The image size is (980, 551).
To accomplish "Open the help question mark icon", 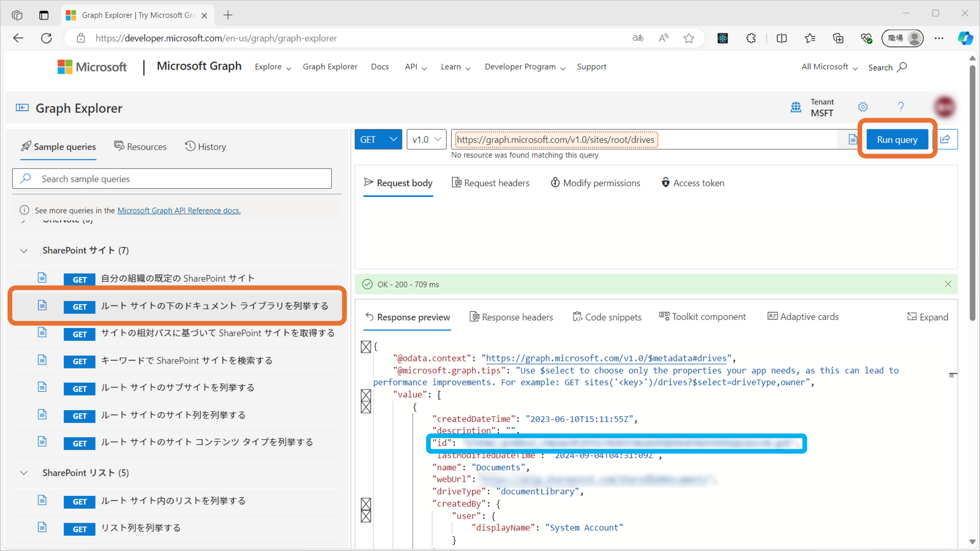I will [901, 107].
